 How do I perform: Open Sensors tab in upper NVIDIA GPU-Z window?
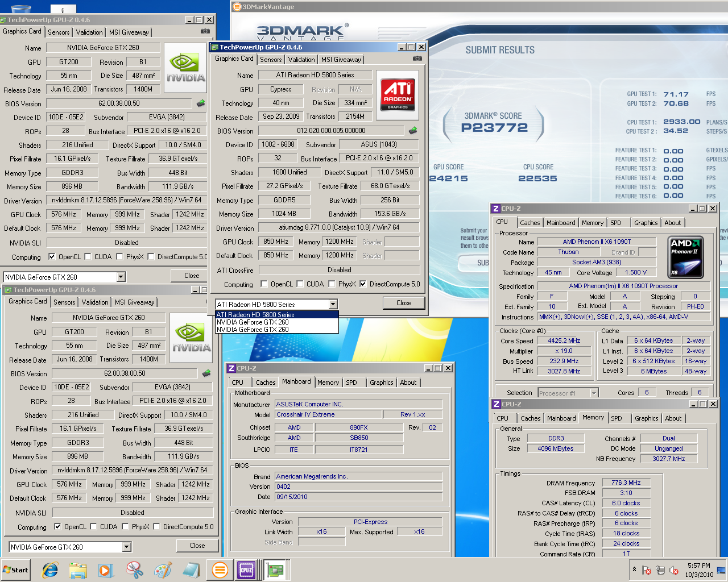(59, 32)
